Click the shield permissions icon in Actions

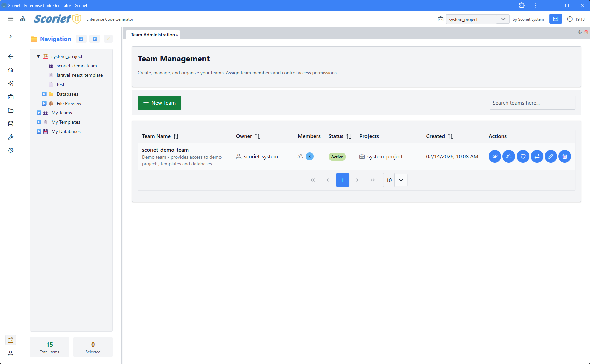(x=523, y=156)
